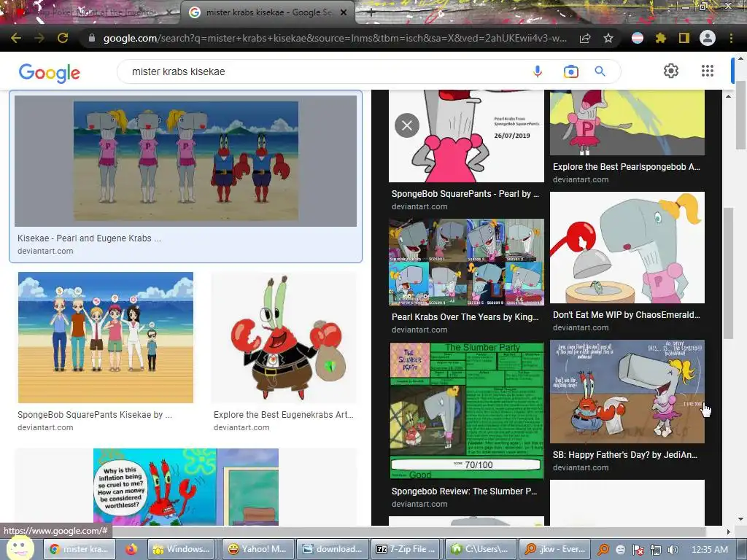Click the preview panel scrollbar thumb

click(x=728, y=274)
